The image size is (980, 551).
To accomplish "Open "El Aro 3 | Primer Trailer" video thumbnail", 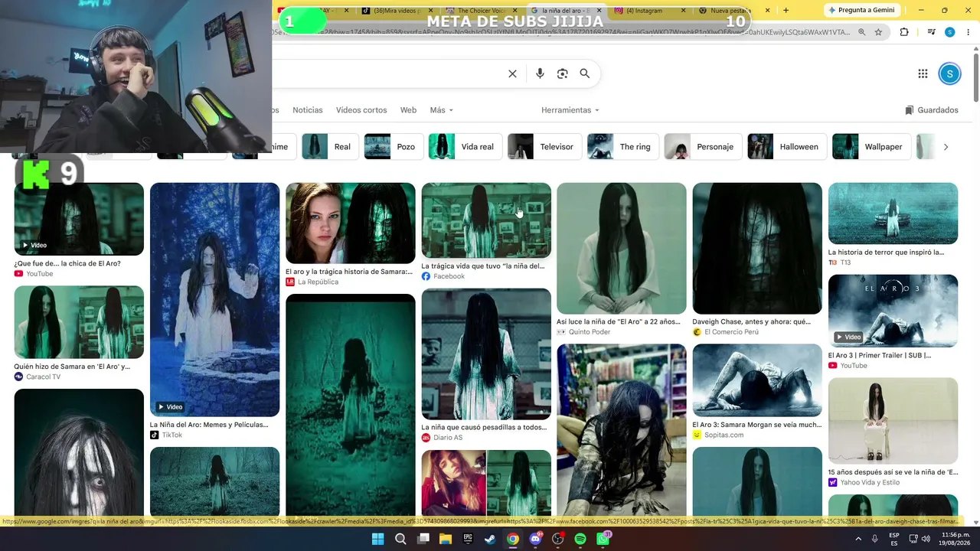I will point(893,311).
